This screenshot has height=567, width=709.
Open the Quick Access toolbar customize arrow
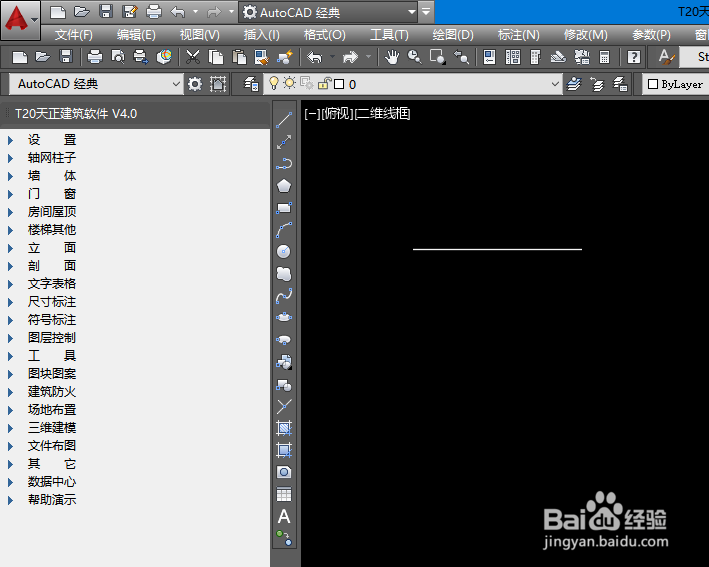click(426, 12)
